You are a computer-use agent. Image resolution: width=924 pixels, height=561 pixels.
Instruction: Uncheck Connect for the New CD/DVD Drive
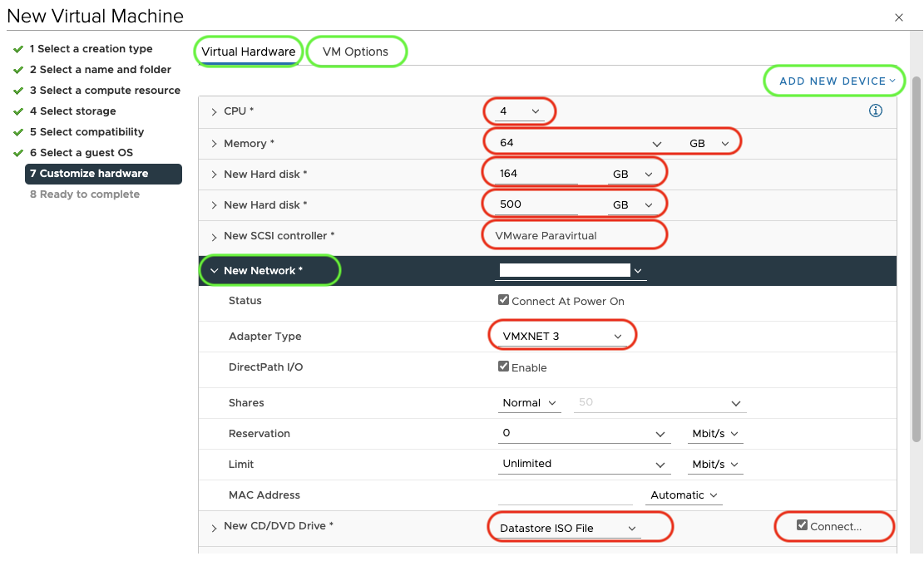[799, 526]
